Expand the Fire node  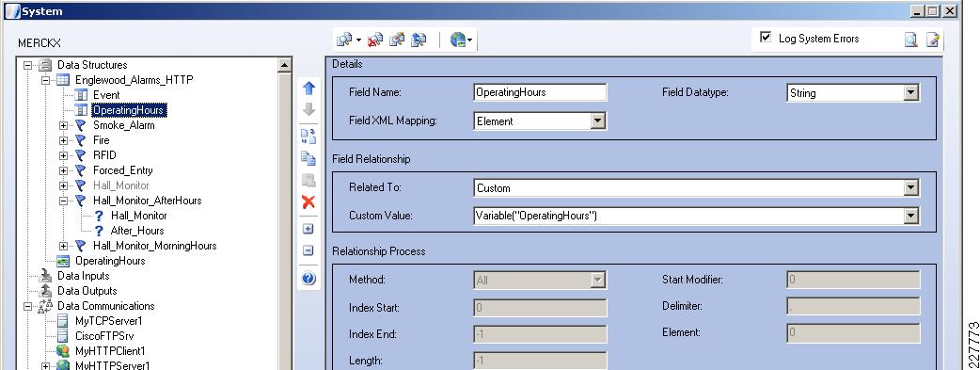(x=63, y=140)
